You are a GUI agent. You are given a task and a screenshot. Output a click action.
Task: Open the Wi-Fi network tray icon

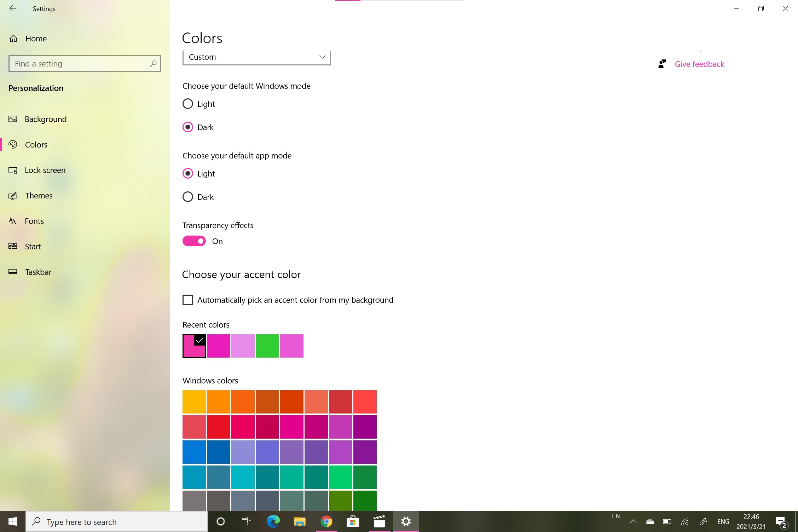pyautogui.click(x=685, y=521)
